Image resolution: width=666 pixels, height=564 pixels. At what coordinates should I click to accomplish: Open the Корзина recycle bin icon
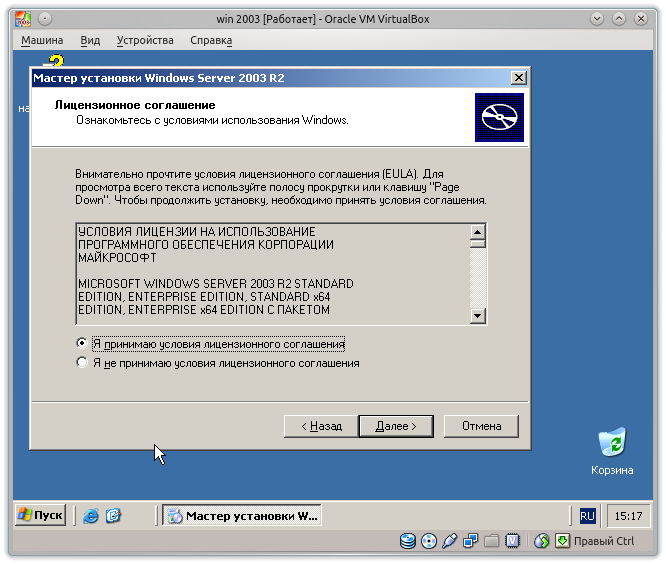point(612,451)
